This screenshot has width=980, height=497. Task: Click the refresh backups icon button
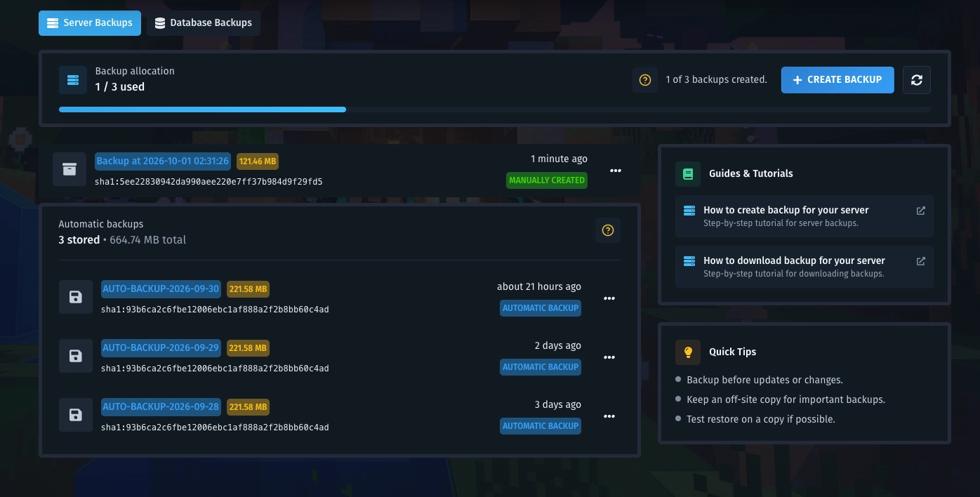click(917, 80)
